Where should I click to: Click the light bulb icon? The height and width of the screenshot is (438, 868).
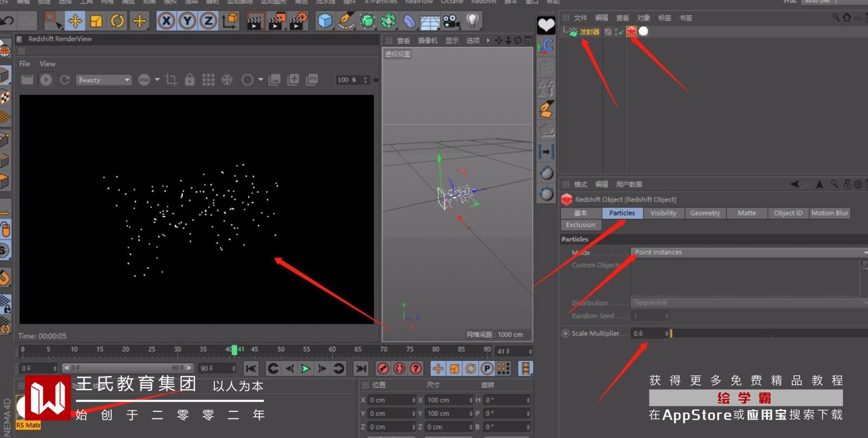[473, 21]
